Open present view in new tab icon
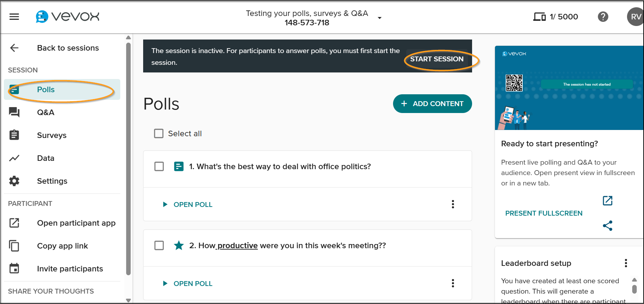 click(x=607, y=201)
